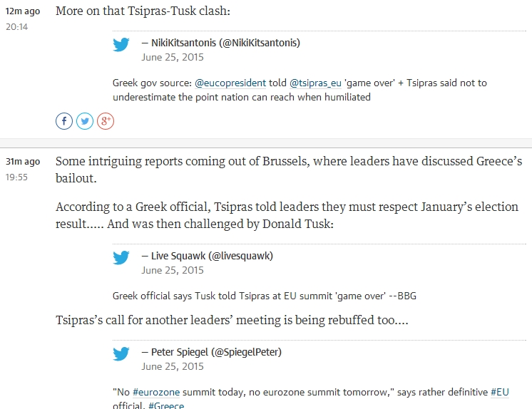Follow the #EU hashtag link

click(x=500, y=393)
